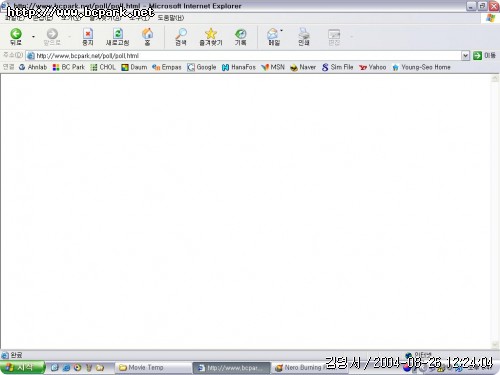Click first quick launch icon beside Start

(x=55, y=368)
